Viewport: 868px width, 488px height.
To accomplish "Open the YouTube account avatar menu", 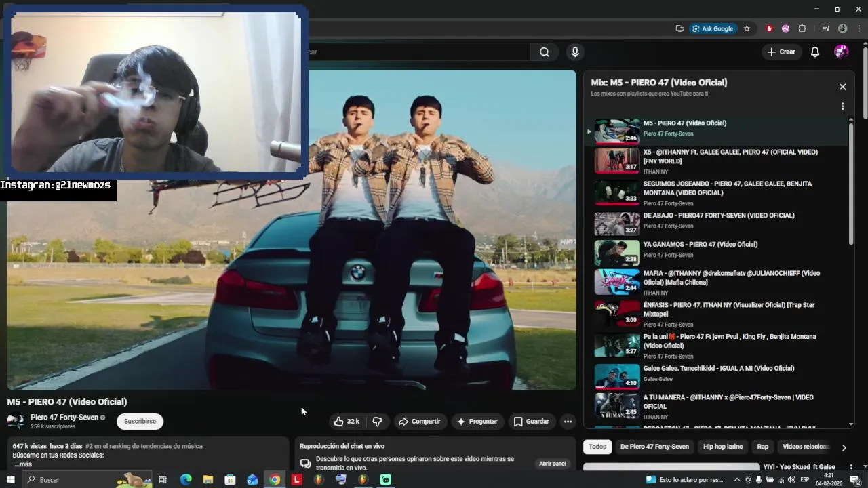I will point(842,52).
